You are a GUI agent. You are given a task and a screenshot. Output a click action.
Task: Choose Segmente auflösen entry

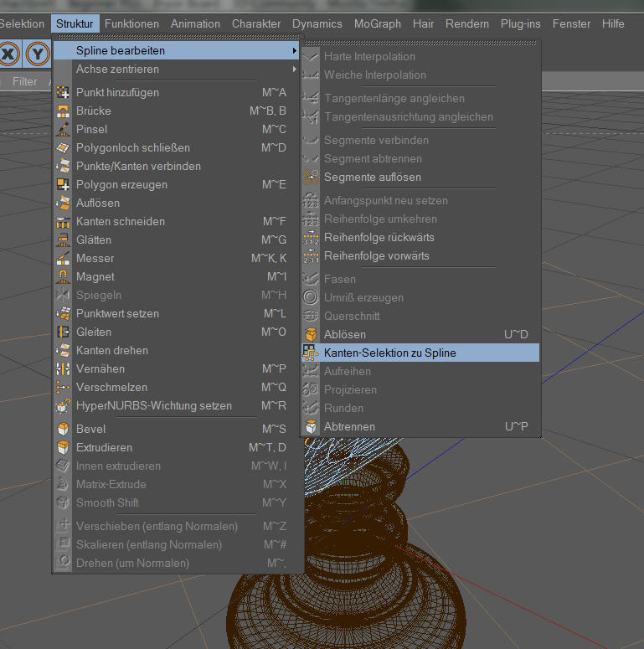coord(420,178)
